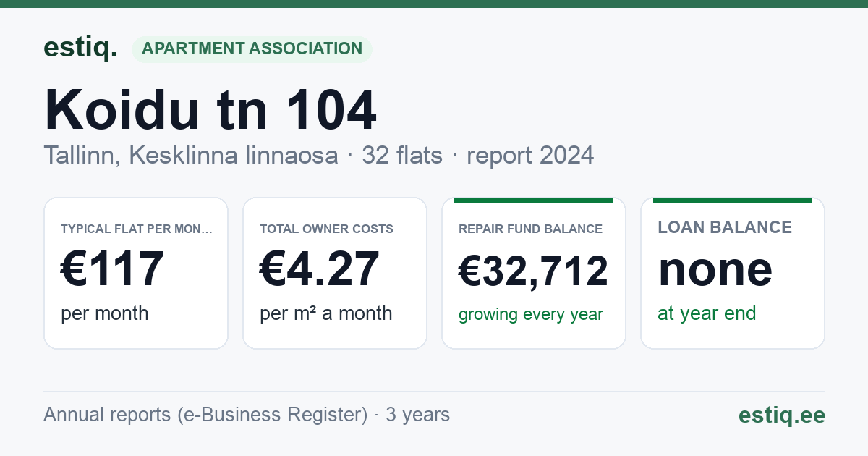Open the Repair fund balance card
Viewport: 868px width, 456px height.
pyautogui.click(x=534, y=273)
